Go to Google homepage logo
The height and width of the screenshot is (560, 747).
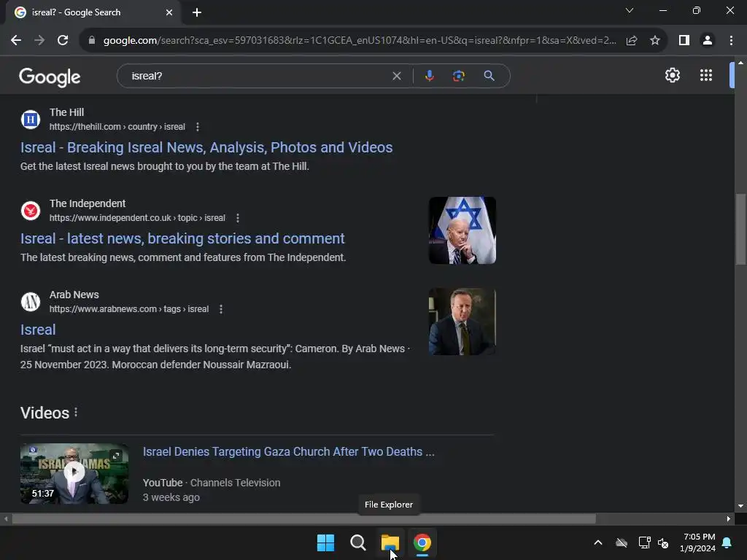tap(50, 77)
